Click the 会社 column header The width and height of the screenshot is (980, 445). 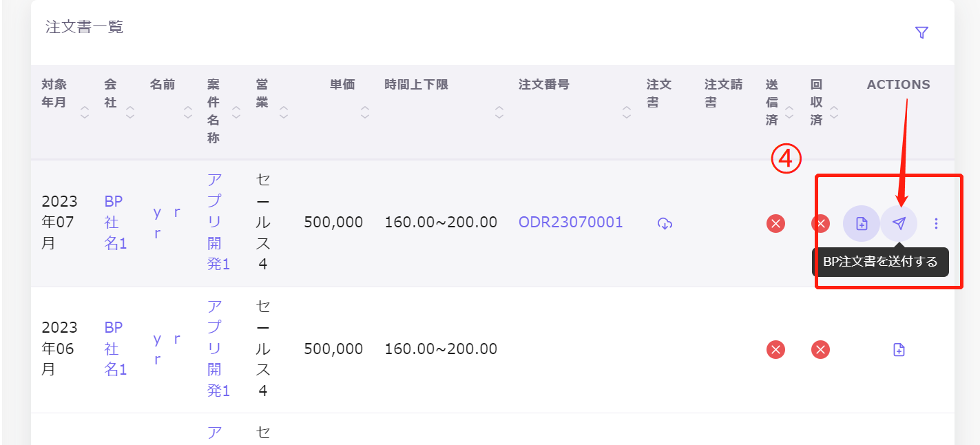pyautogui.click(x=110, y=94)
